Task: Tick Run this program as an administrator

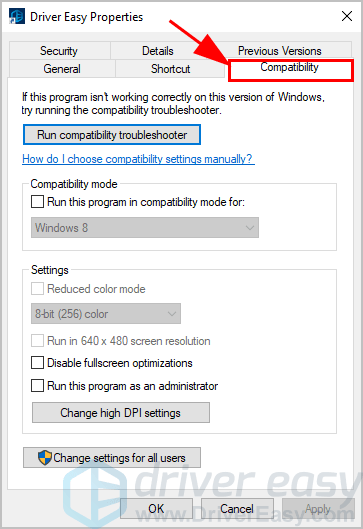Action: coord(37,385)
